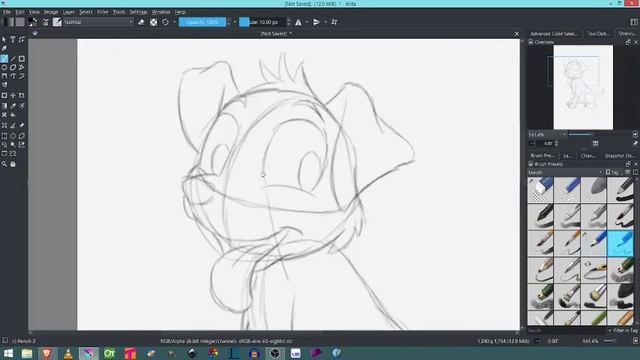Select the highlighted blue pencil brush preset

(620, 243)
